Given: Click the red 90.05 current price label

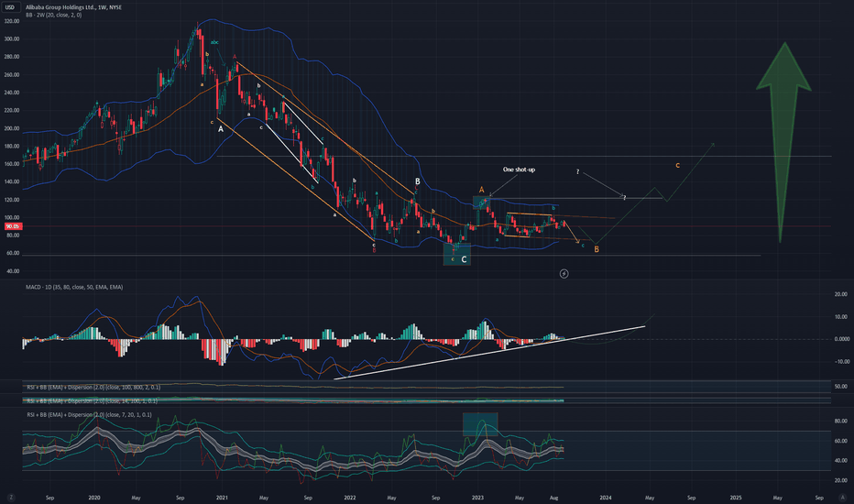Looking at the screenshot, I should (13, 226).
